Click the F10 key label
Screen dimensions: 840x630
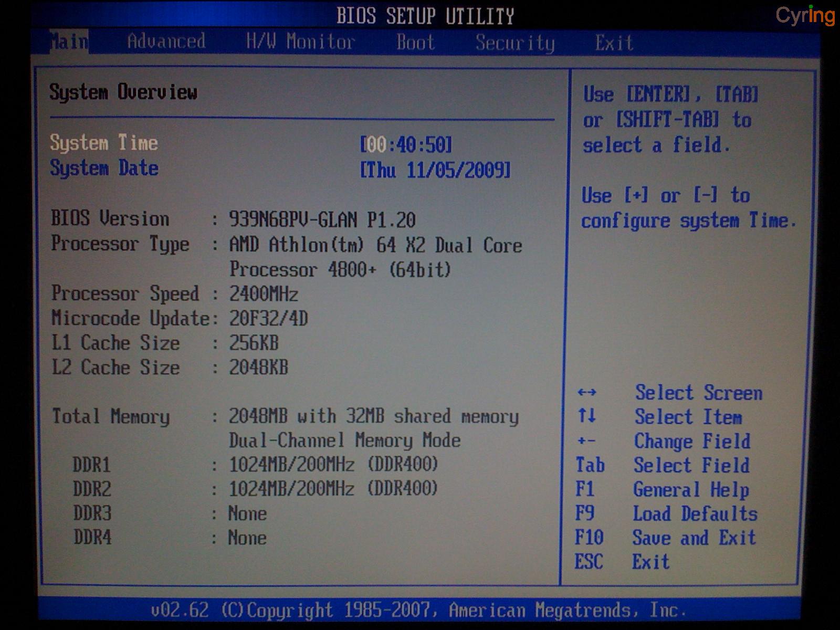[589, 537]
